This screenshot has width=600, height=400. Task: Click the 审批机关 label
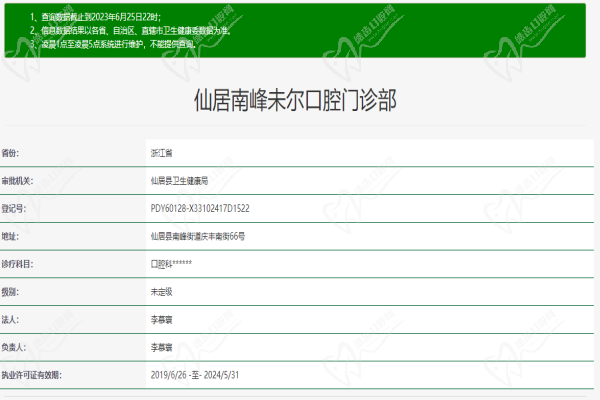click(x=17, y=181)
